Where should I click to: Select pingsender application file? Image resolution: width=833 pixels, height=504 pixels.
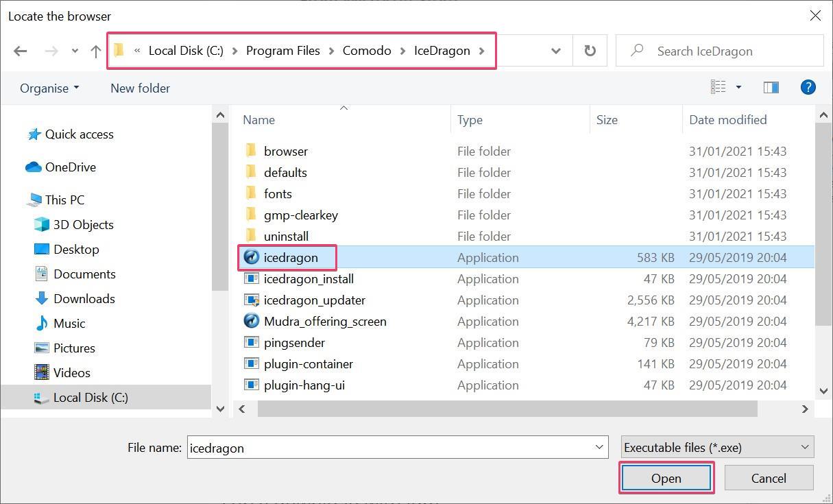294,342
